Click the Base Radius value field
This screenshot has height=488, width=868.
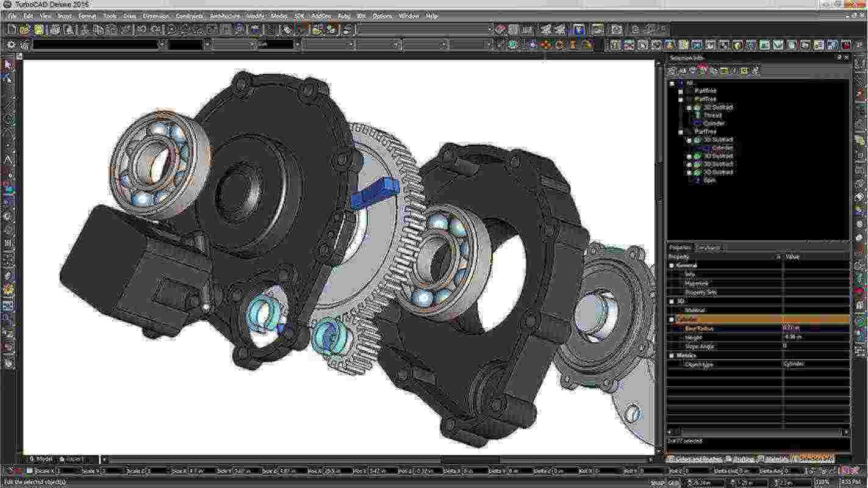805,328
